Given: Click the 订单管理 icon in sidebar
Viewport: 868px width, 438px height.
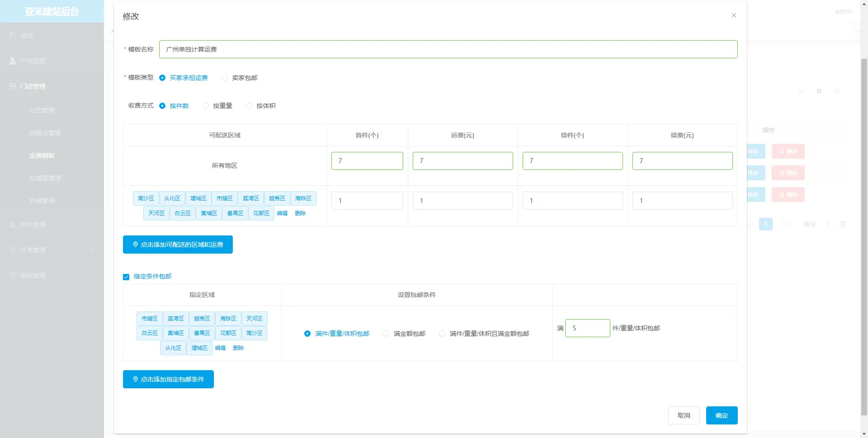Looking at the screenshot, I should 13,250.
